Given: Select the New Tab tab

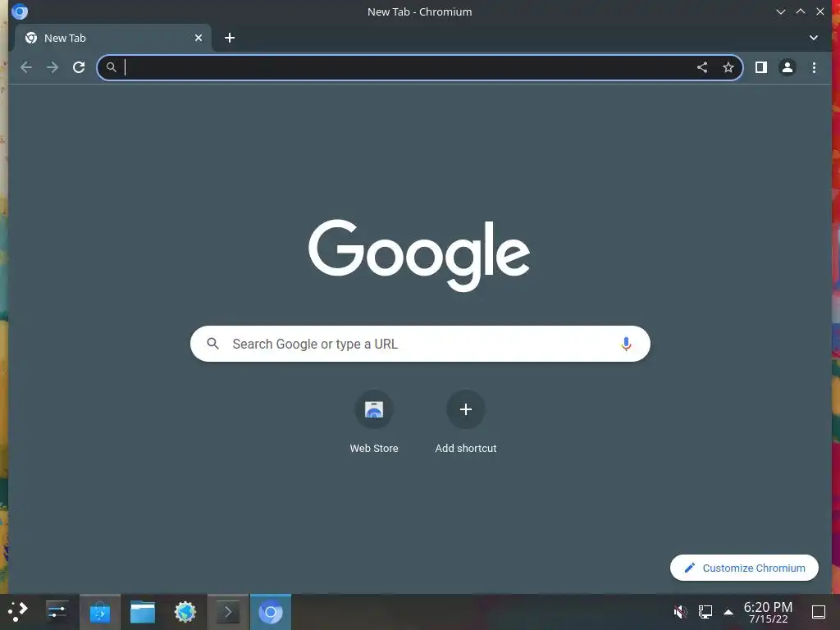Looking at the screenshot, I should click(113, 38).
